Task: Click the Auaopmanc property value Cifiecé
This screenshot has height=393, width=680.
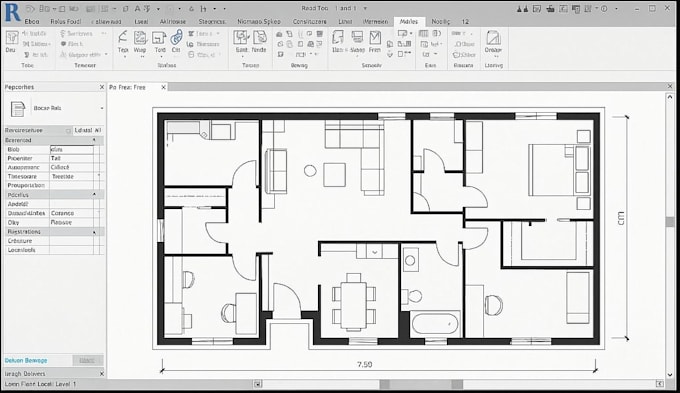Action: tap(60, 167)
